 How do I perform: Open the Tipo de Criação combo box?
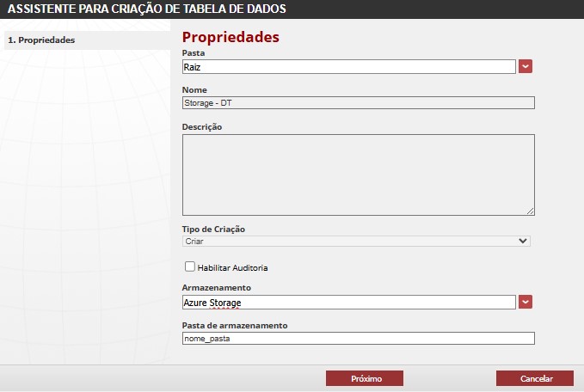(356, 242)
